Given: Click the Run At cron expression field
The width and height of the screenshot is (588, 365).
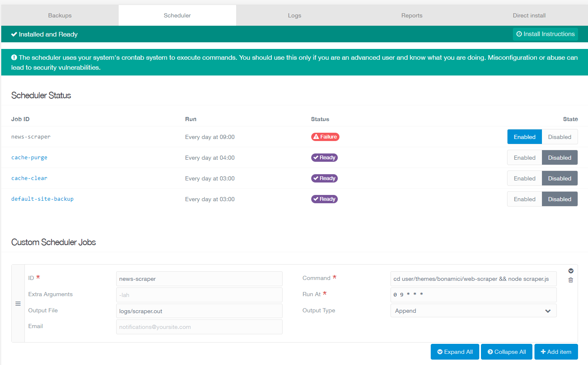Looking at the screenshot, I should tap(473, 295).
